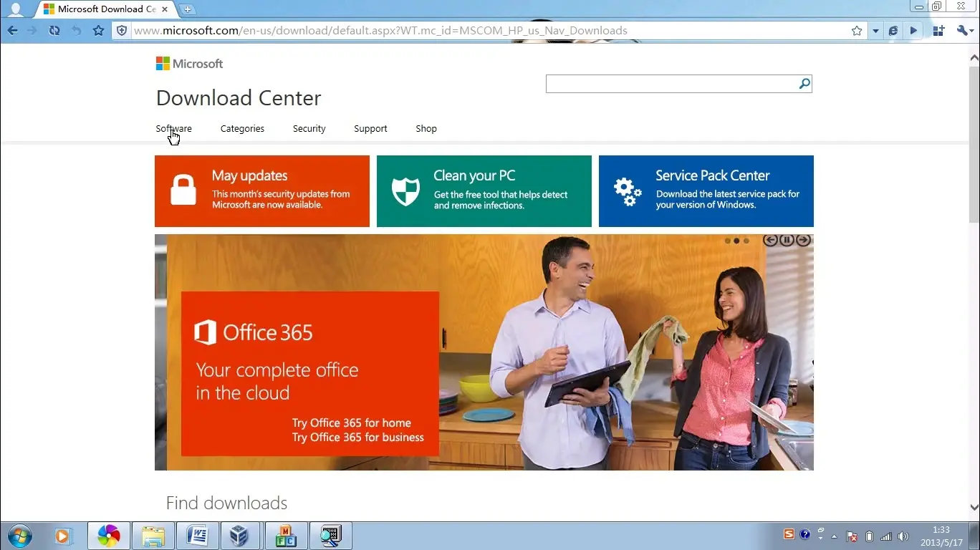Image resolution: width=980 pixels, height=550 pixels.
Task: Click the page scrollbar down arrow
Action: coord(974,507)
